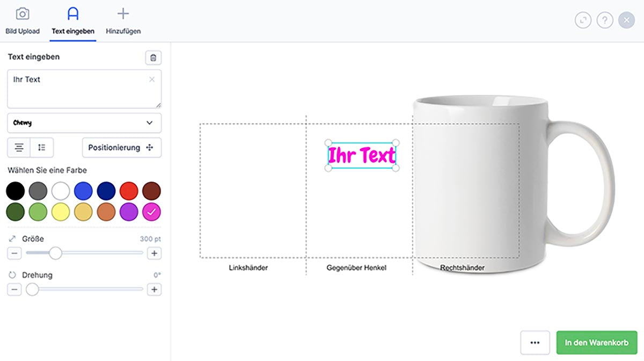Click the Größe slider handle

[x=55, y=253]
